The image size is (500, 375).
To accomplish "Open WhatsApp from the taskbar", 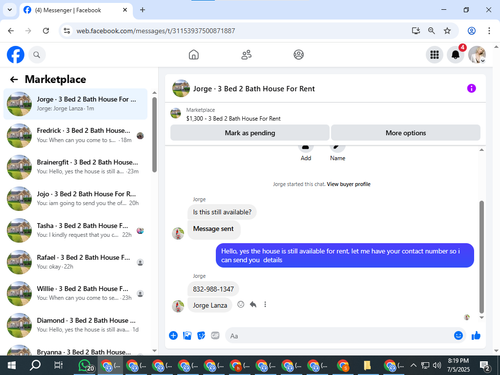I will coord(86,366).
